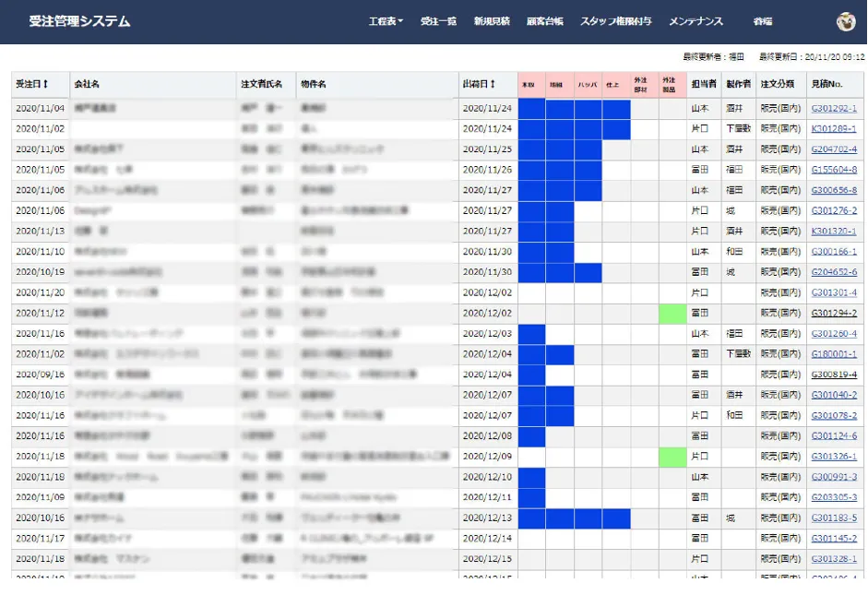Click the user avatar icon in header
Screen dimensions: 868x595
point(845,21)
